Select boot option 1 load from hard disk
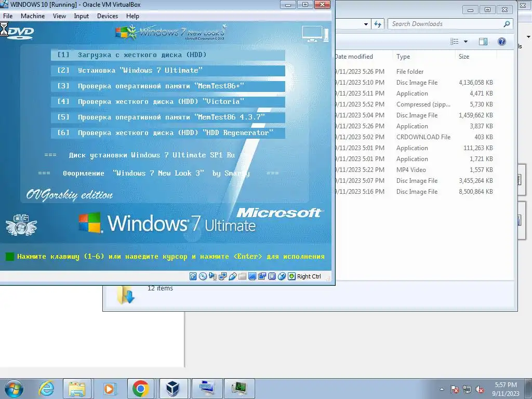Image resolution: width=532 pixels, height=399 pixels. pyautogui.click(x=168, y=55)
